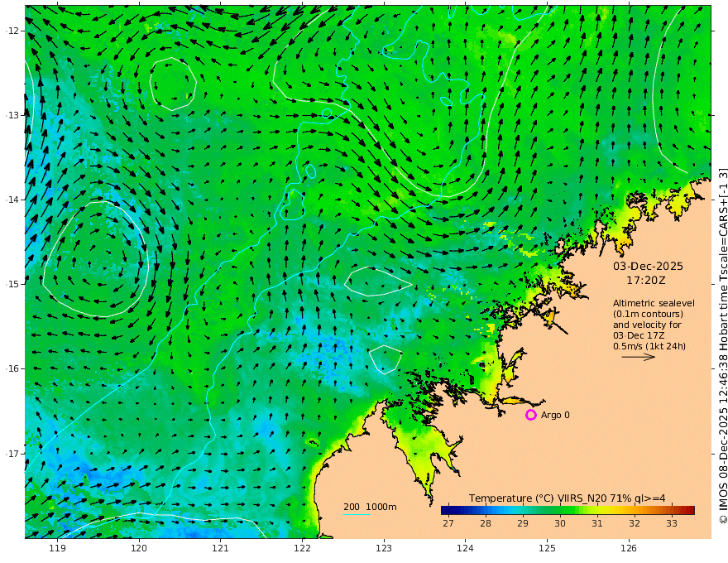728x563 pixels.
Task: Click the dark blue 27°C end of colorbar
Action: point(448,510)
